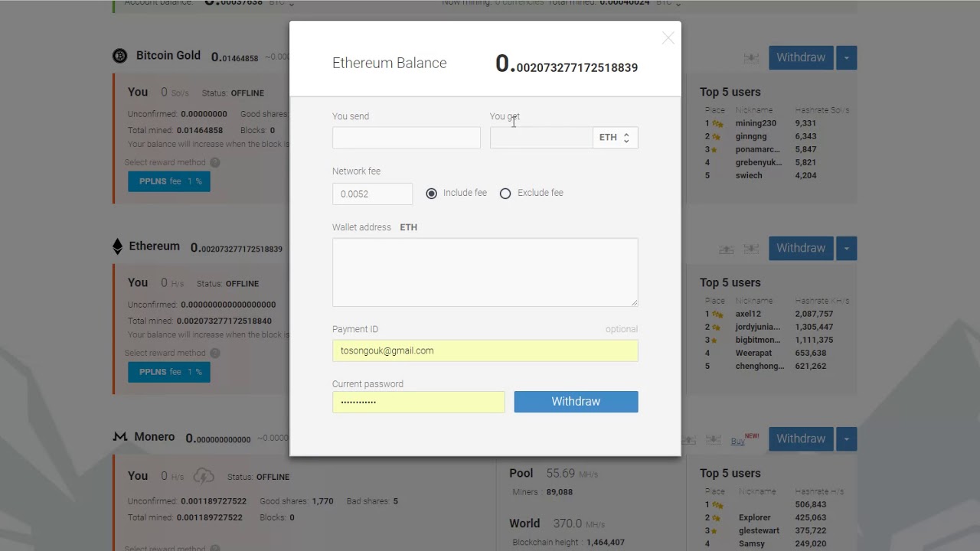The height and width of the screenshot is (551, 980).
Task: Click the star badge beside mining230
Action: pyautogui.click(x=717, y=123)
